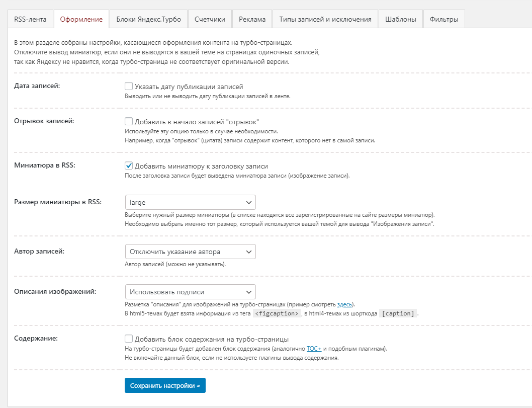Switch to the RSS-лента tab

point(31,20)
